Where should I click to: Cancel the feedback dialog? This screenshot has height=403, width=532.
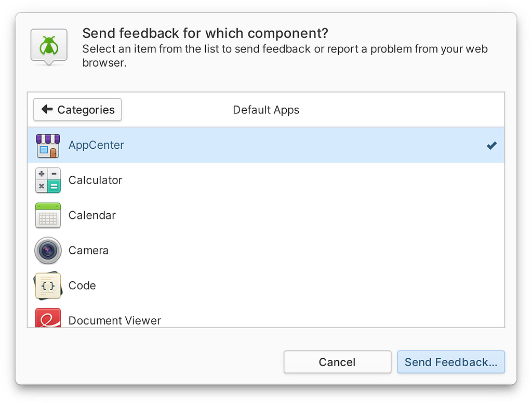click(x=337, y=362)
